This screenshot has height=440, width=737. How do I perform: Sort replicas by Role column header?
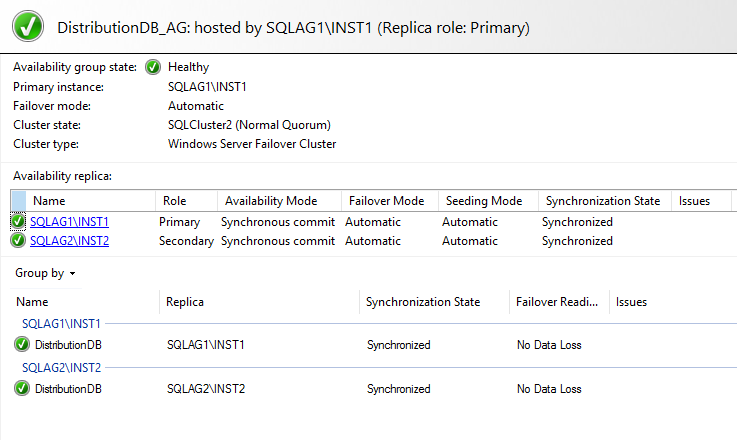coord(175,201)
